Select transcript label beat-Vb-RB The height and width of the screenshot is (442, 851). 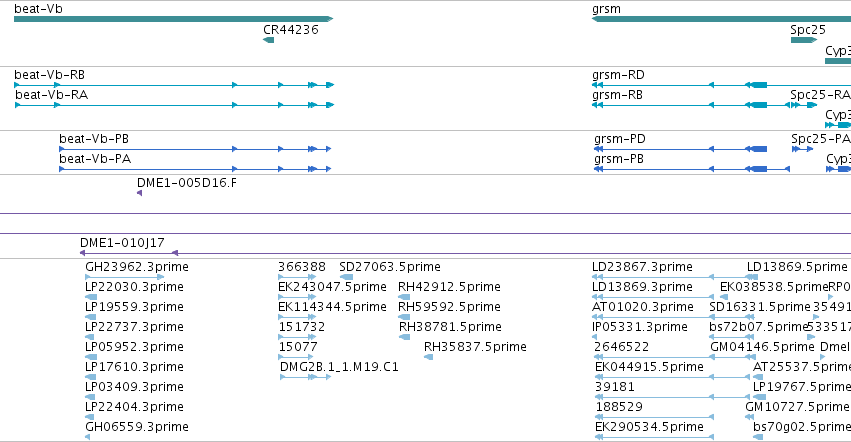49,74
